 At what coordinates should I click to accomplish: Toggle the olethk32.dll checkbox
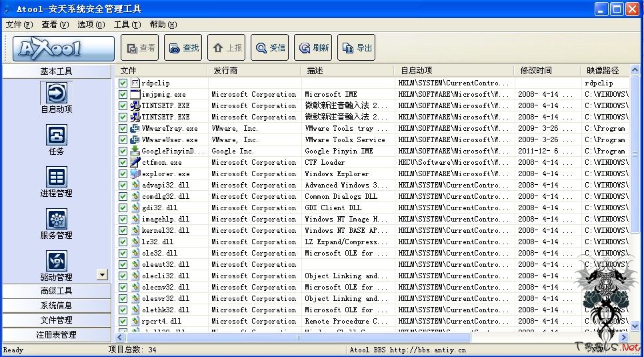click(123, 310)
